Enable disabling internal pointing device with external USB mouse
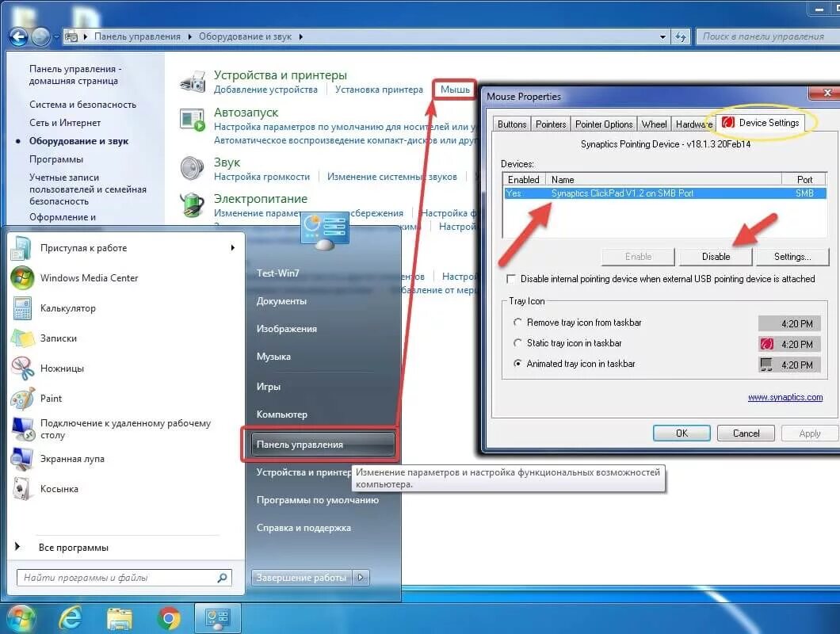Screen dimensions: 840x634 [511, 279]
